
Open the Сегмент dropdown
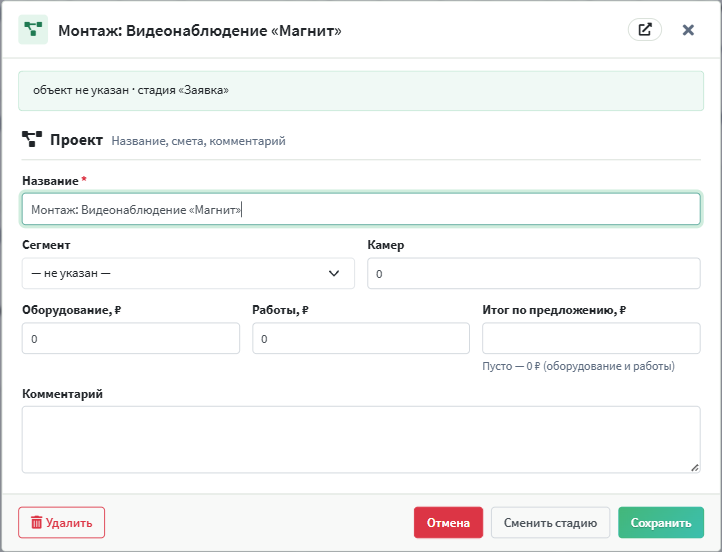(188, 273)
